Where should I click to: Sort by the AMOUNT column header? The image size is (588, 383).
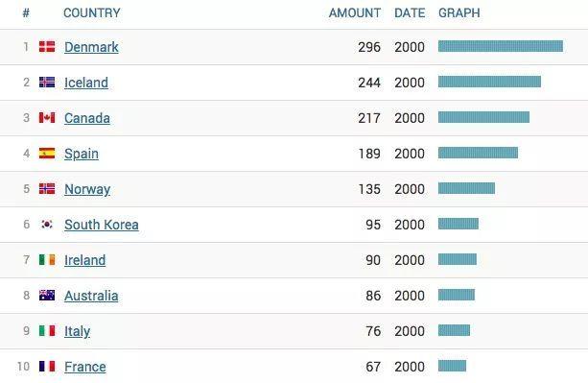354,12
